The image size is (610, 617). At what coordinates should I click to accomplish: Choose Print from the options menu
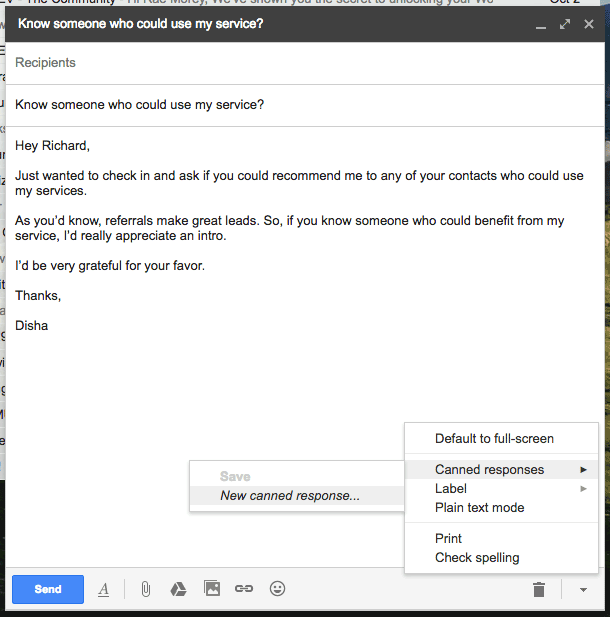[448, 539]
